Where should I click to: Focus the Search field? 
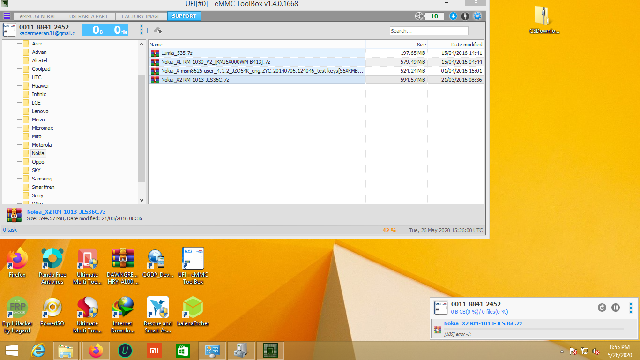click(x=429, y=31)
